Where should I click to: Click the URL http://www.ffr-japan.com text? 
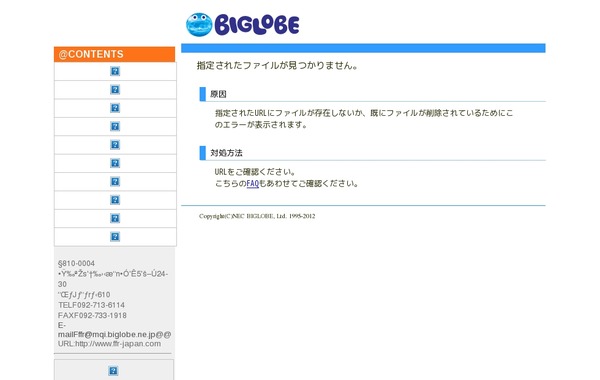(x=109, y=344)
